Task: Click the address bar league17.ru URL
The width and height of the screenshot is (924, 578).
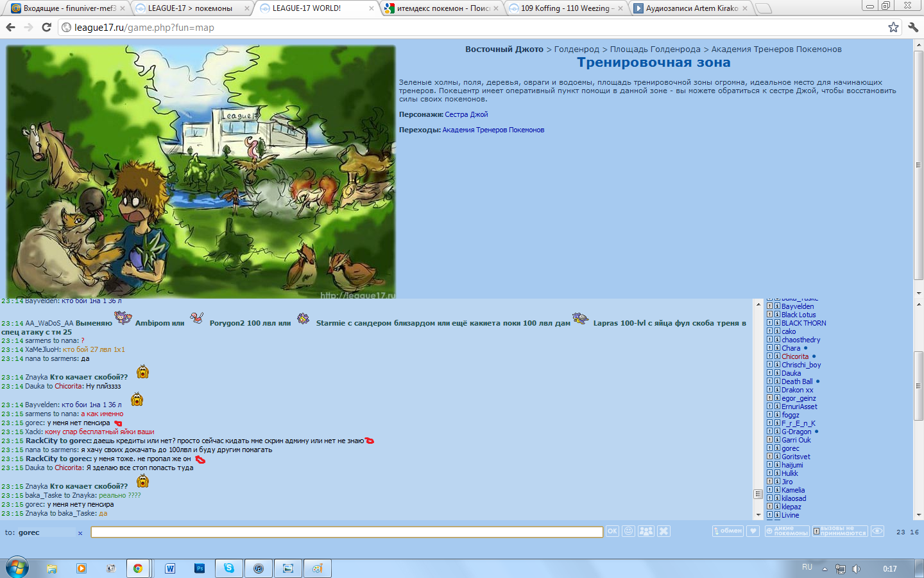Action: (x=144, y=28)
